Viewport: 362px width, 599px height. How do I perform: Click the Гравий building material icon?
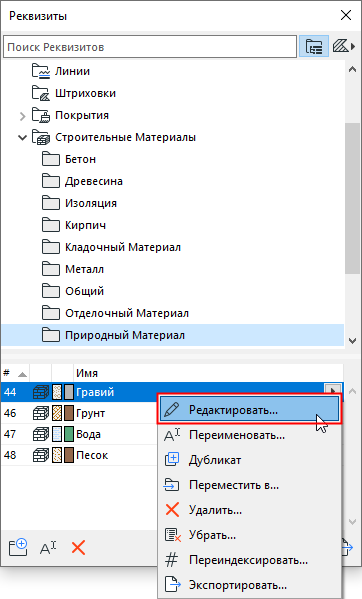(x=41, y=392)
